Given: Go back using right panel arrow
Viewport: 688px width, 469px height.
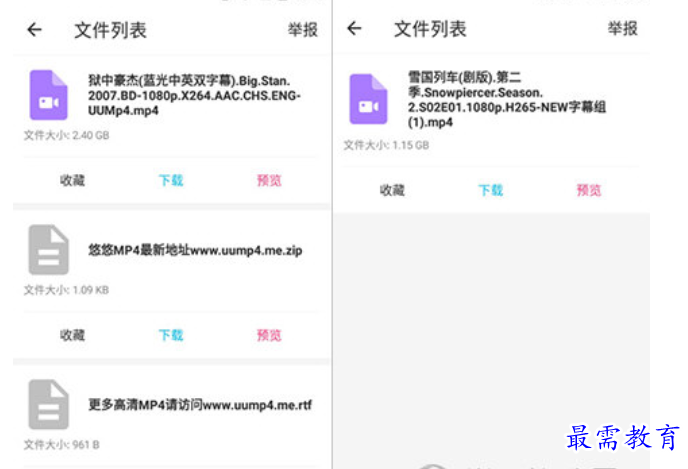Looking at the screenshot, I should point(354,29).
